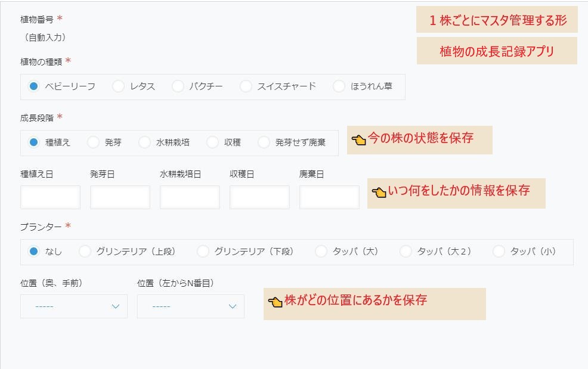This screenshot has width=588, height=369.
Task: Click the 収穫日 input box
Action: pyautogui.click(x=259, y=197)
